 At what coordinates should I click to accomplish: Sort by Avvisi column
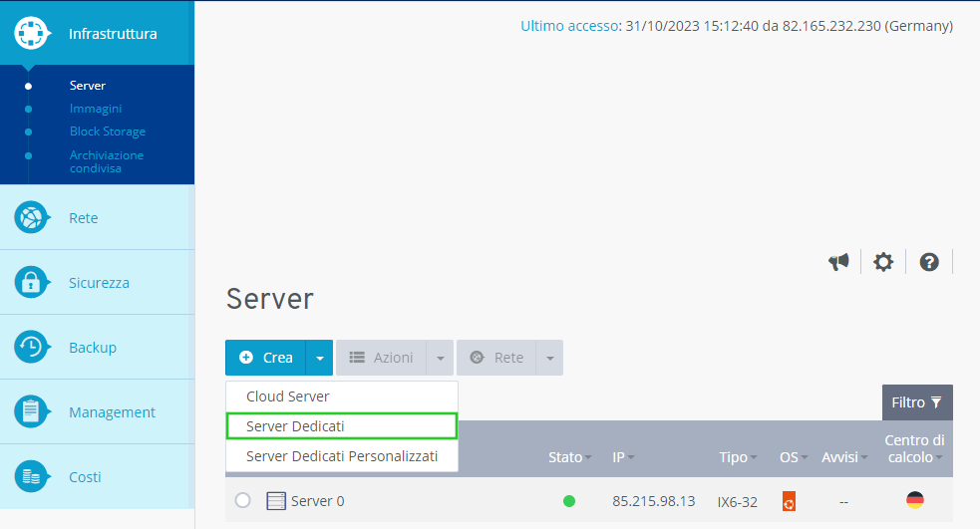tap(844, 457)
